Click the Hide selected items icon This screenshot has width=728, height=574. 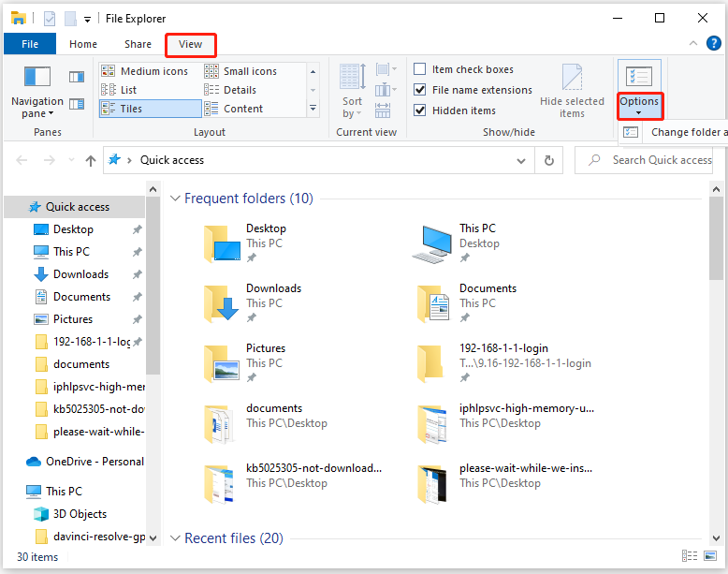click(x=572, y=79)
